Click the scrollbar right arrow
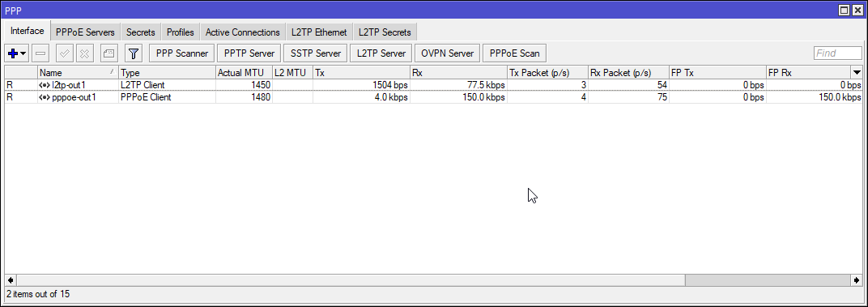Screen dimensions: 868x307 click(857, 279)
